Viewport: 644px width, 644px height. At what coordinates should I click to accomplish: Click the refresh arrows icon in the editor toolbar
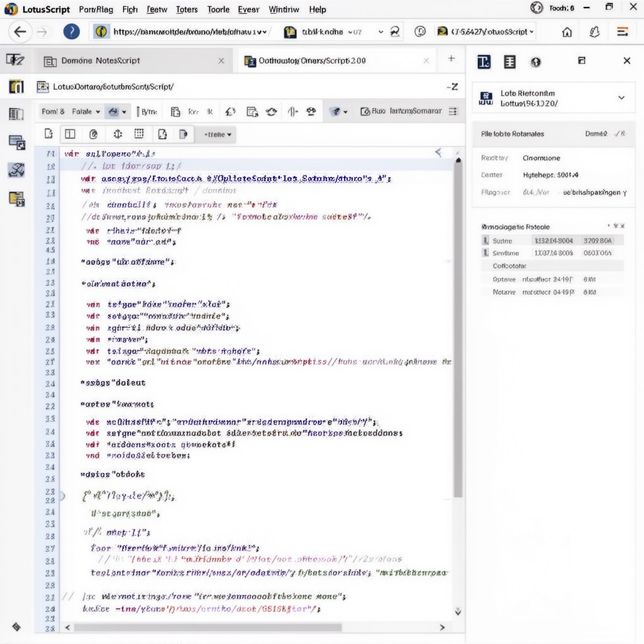(x=230, y=111)
